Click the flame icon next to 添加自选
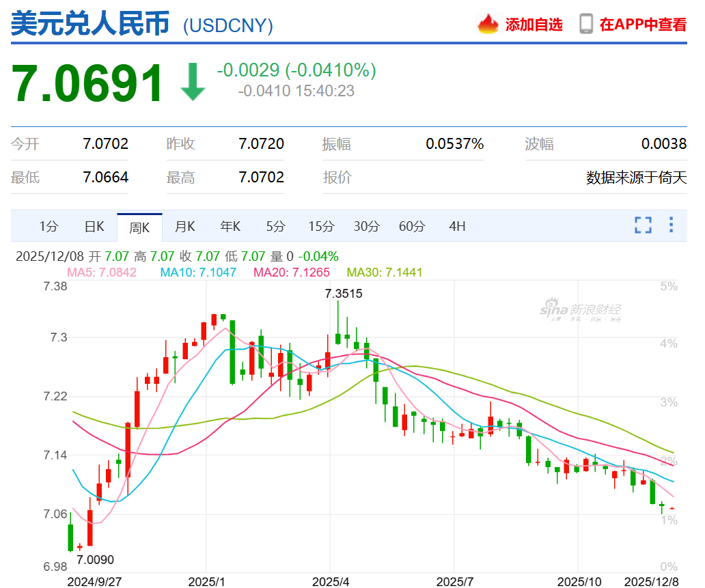The height and width of the screenshot is (588, 705). pyautogui.click(x=486, y=23)
